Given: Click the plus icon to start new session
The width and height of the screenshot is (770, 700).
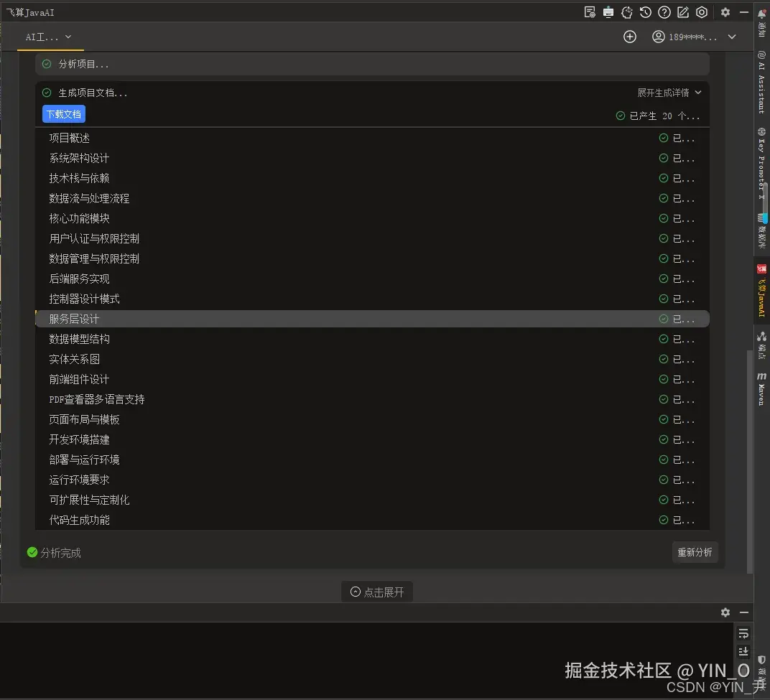Looking at the screenshot, I should 630,37.
